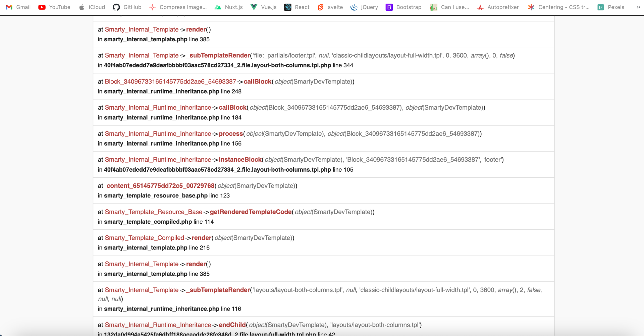Open the Autoprefixer bookmark icon
This screenshot has width=644, height=336.
pyautogui.click(x=480, y=7)
